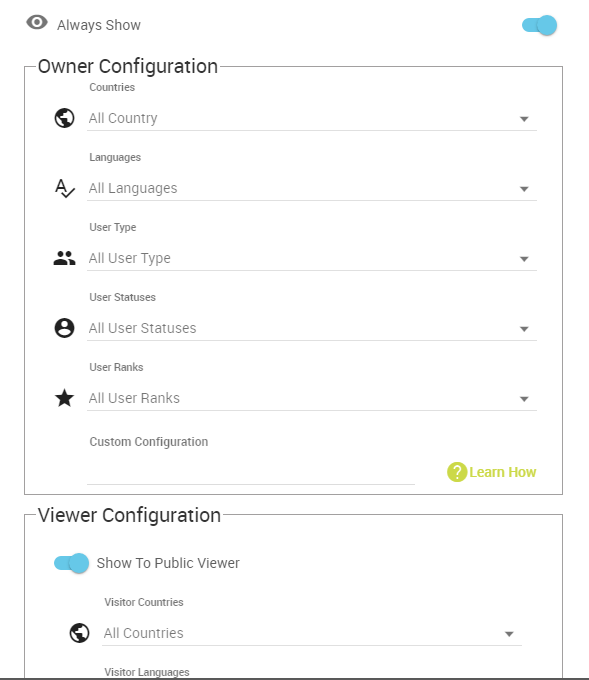Click the star icon for User Ranks
589x680 pixels.
(x=64, y=398)
